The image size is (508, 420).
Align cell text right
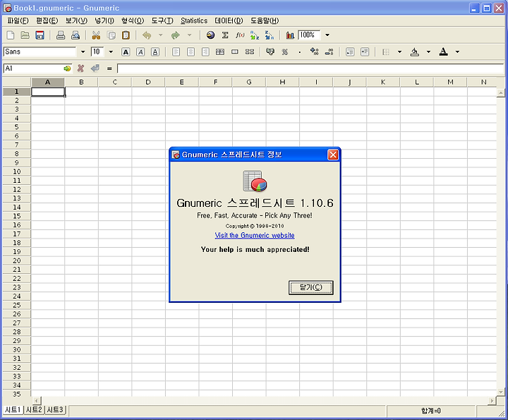[x=205, y=52]
